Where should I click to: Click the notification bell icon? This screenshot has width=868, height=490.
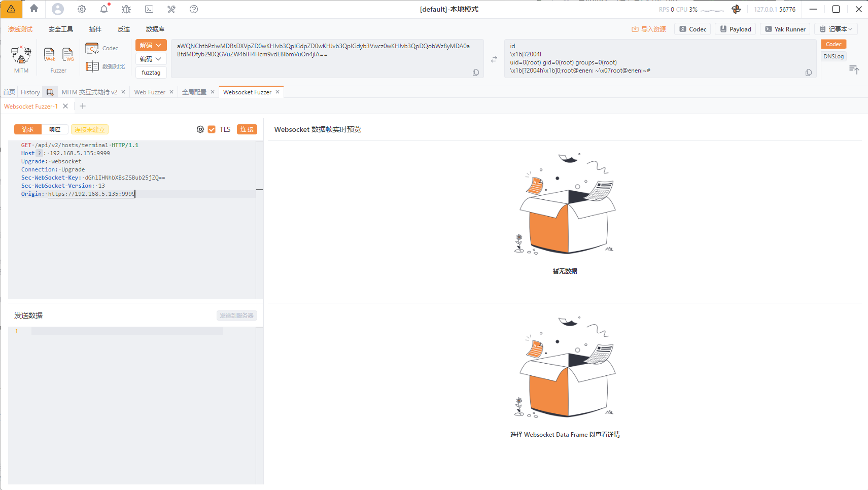[104, 9]
